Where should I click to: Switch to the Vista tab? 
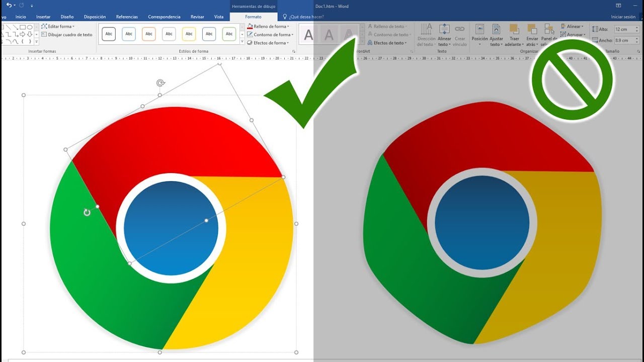(219, 17)
